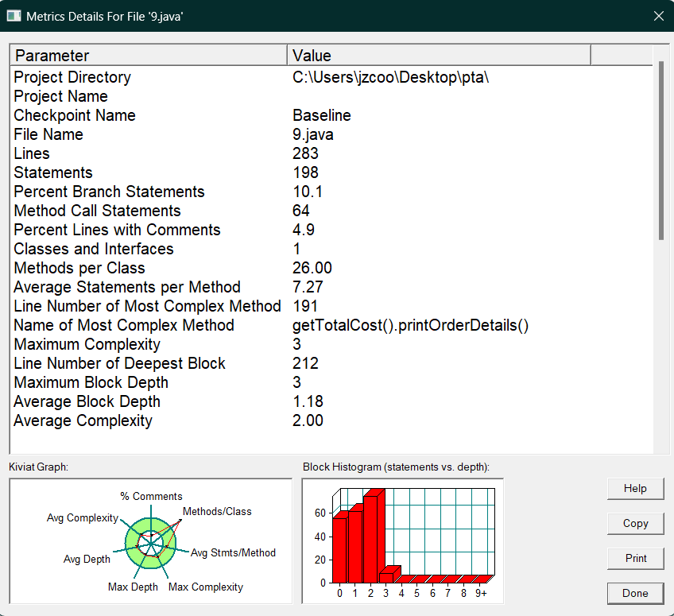Print the metrics details

click(x=635, y=559)
